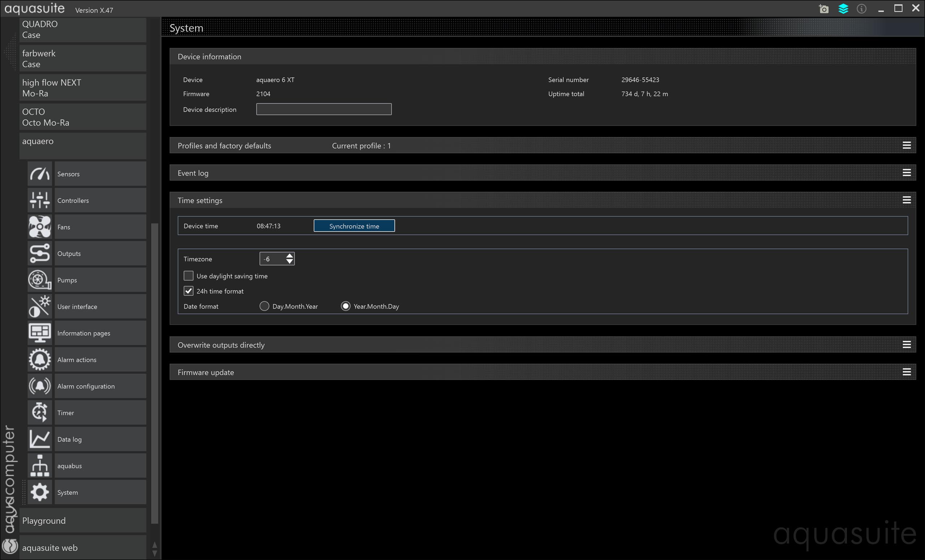This screenshot has width=925, height=560.
Task: Select the aquabus network icon
Action: click(39, 466)
